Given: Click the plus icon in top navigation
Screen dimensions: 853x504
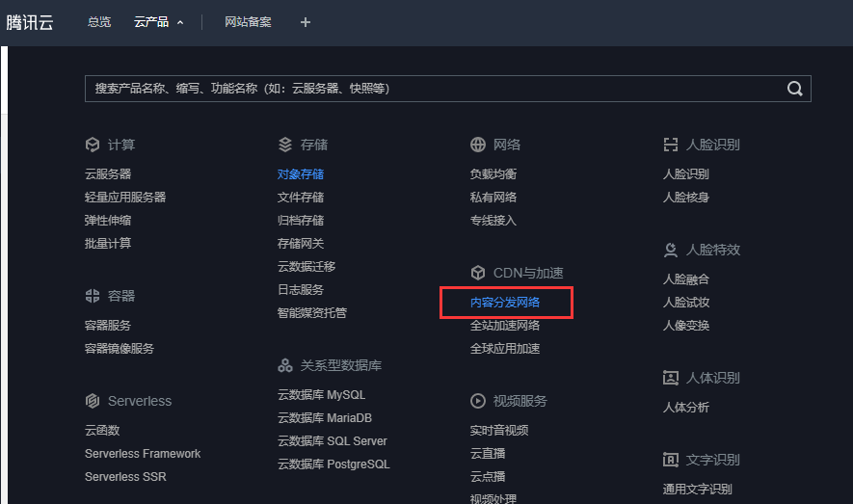Looking at the screenshot, I should (x=306, y=22).
